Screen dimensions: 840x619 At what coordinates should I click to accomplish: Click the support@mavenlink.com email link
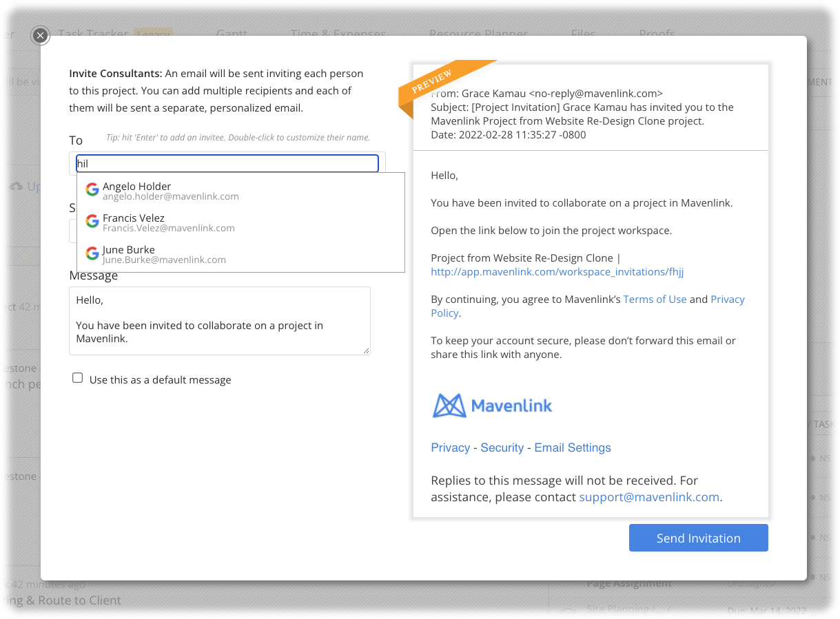[648, 497]
